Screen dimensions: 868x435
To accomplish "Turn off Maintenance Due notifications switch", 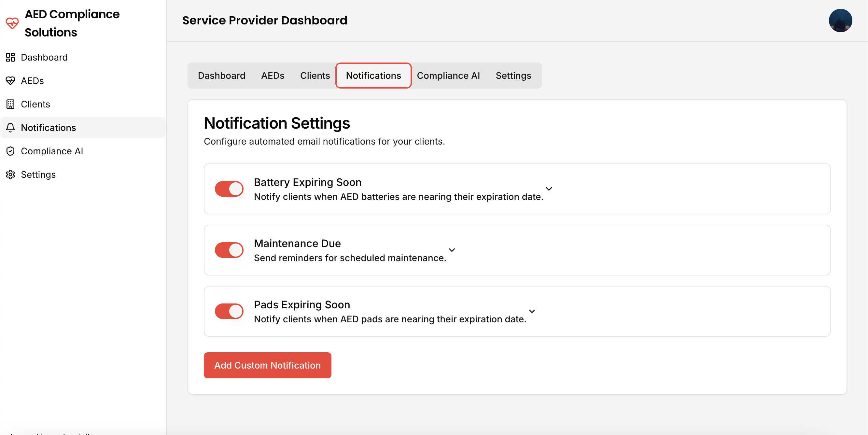I will pos(229,250).
